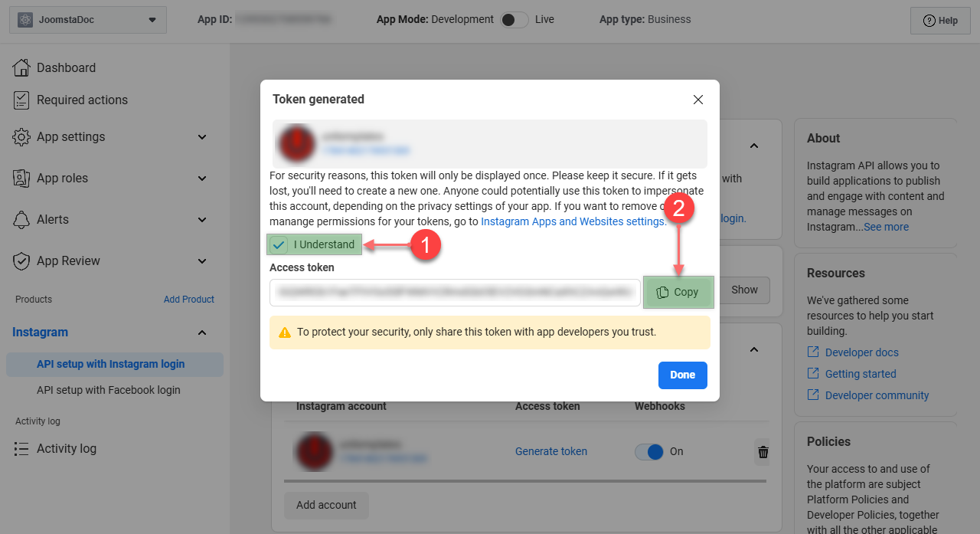Click Add account button
Image resolution: width=980 pixels, height=534 pixels.
click(326, 505)
